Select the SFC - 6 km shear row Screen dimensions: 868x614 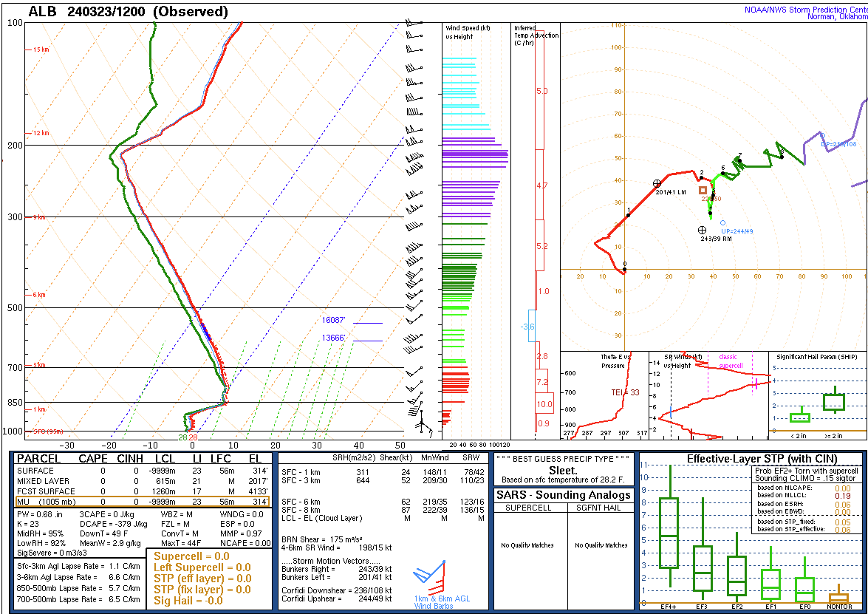(x=383, y=502)
